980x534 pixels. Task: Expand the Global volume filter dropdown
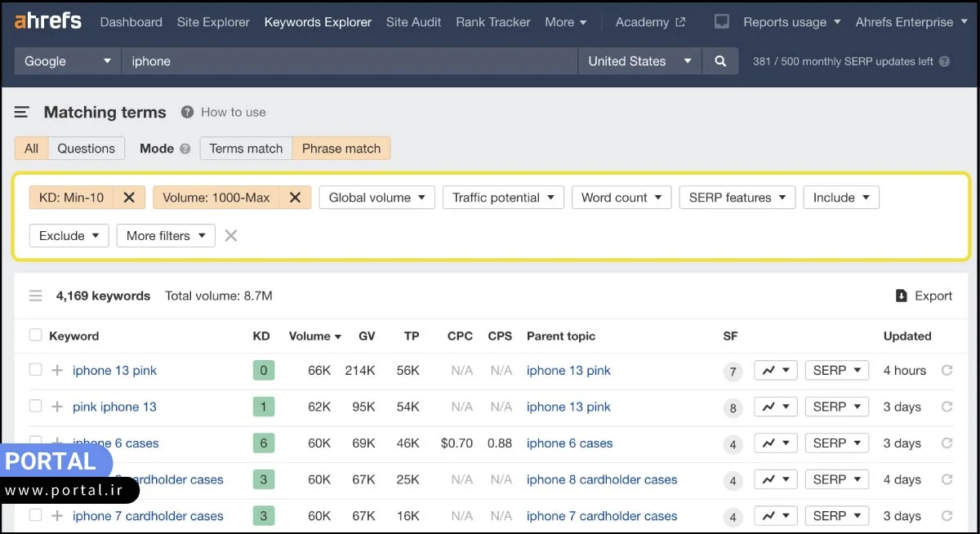pyautogui.click(x=376, y=198)
